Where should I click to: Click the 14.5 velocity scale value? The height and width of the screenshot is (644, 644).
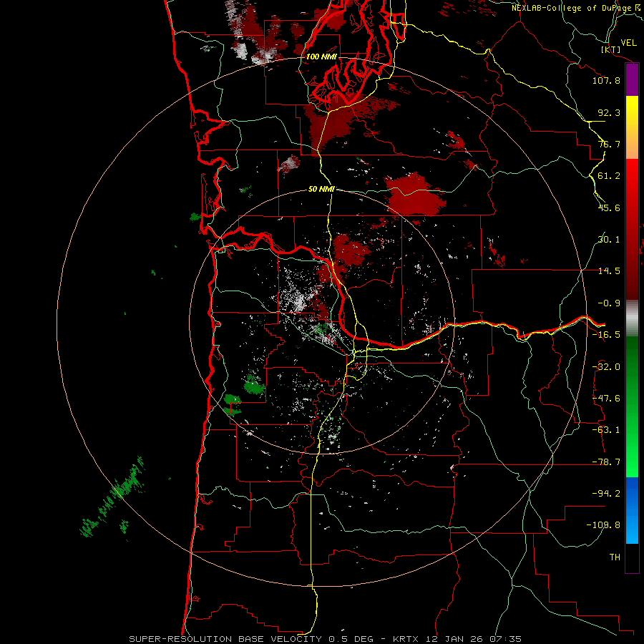[x=609, y=271]
